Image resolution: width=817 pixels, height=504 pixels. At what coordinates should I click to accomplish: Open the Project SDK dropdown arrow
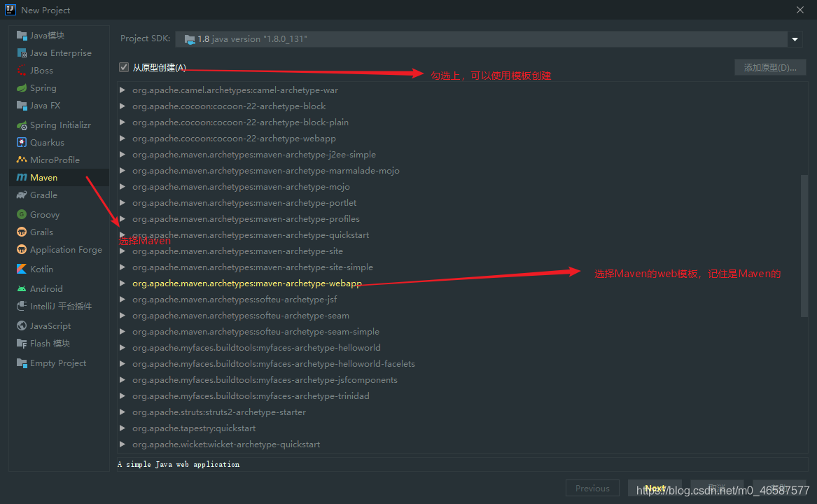(x=795, y=39)
